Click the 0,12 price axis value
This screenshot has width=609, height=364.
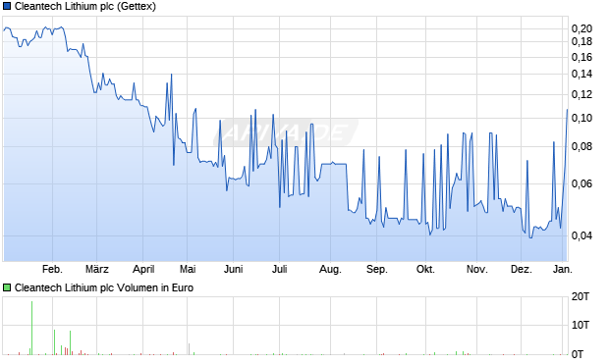point(581,94)
